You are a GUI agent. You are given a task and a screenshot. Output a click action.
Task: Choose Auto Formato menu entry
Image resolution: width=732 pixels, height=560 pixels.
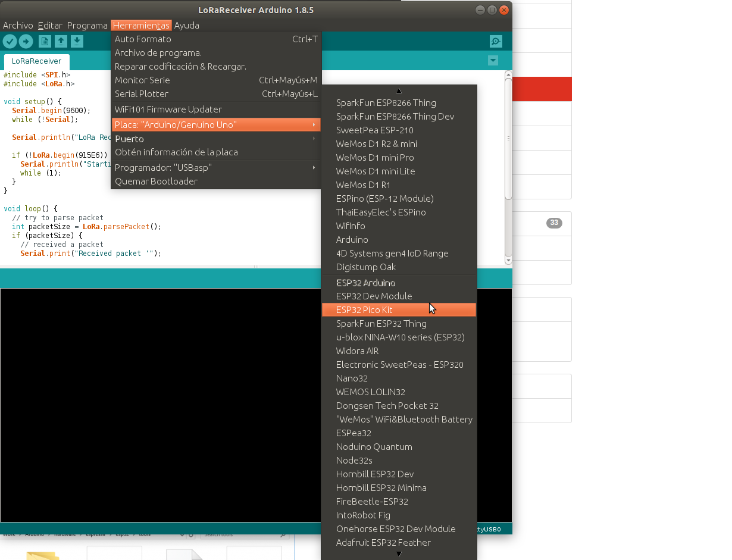pyautogui.click(x=216, y=39)
